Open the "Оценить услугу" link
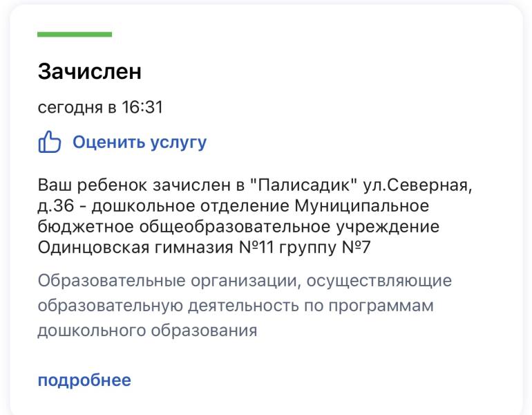Viewport: 532px width, 415px height. pos(140,142)
